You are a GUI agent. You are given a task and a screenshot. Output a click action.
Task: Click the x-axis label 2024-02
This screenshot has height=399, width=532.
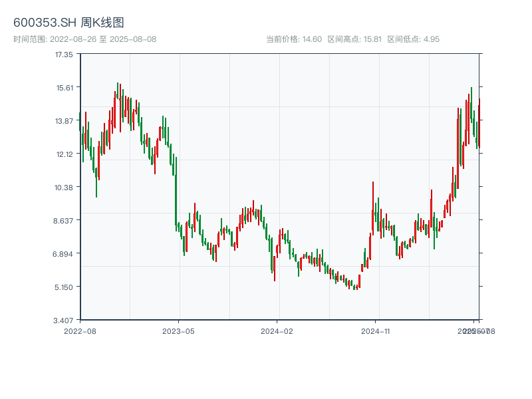(x=277, y=331)
